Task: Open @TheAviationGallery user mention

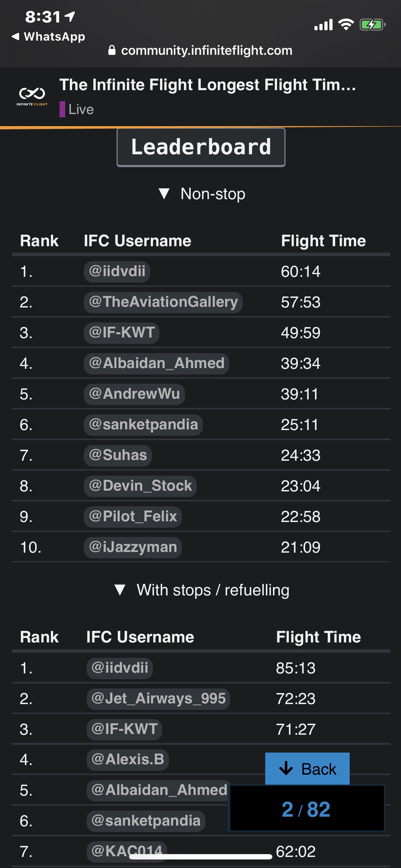Action: [x=163, y=302]
